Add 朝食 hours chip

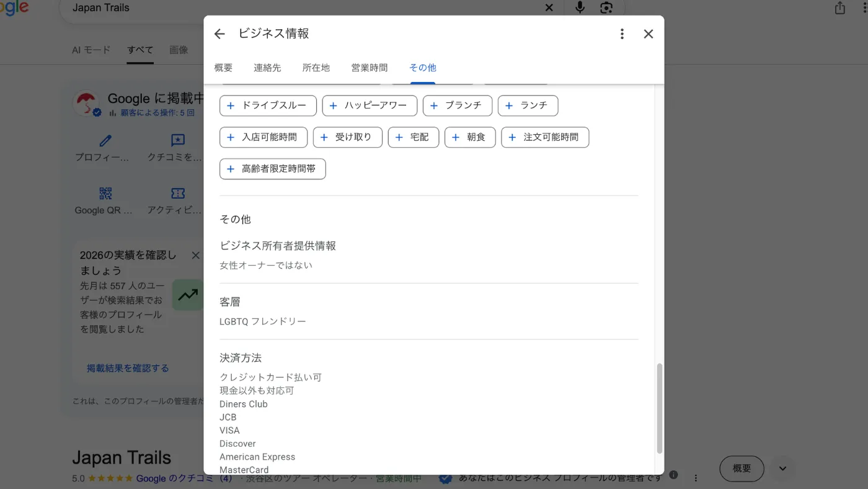coord(470,137)
